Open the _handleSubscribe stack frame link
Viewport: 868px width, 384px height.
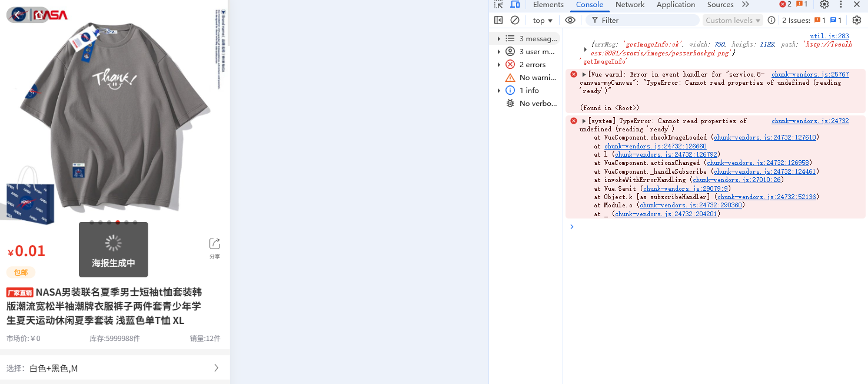[x=764, y=171]
